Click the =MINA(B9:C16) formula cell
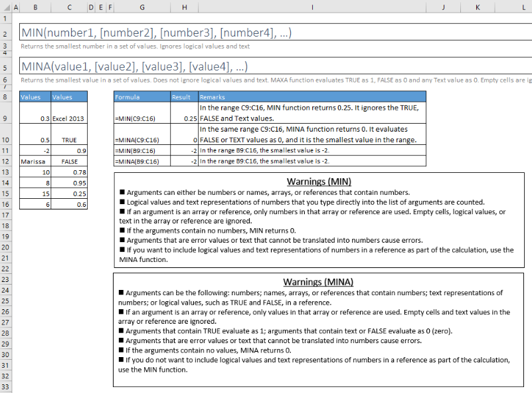Viewport: 532px width, 393px height. click(142, 162)
